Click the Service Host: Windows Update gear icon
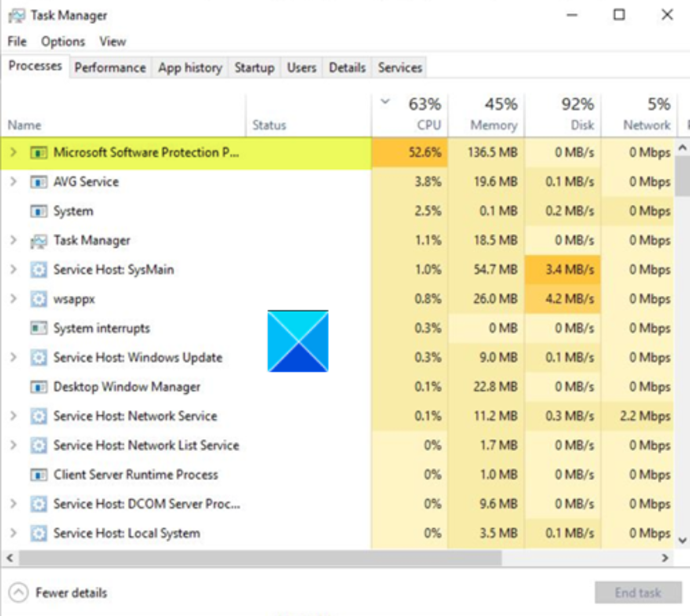 point(39,358)
